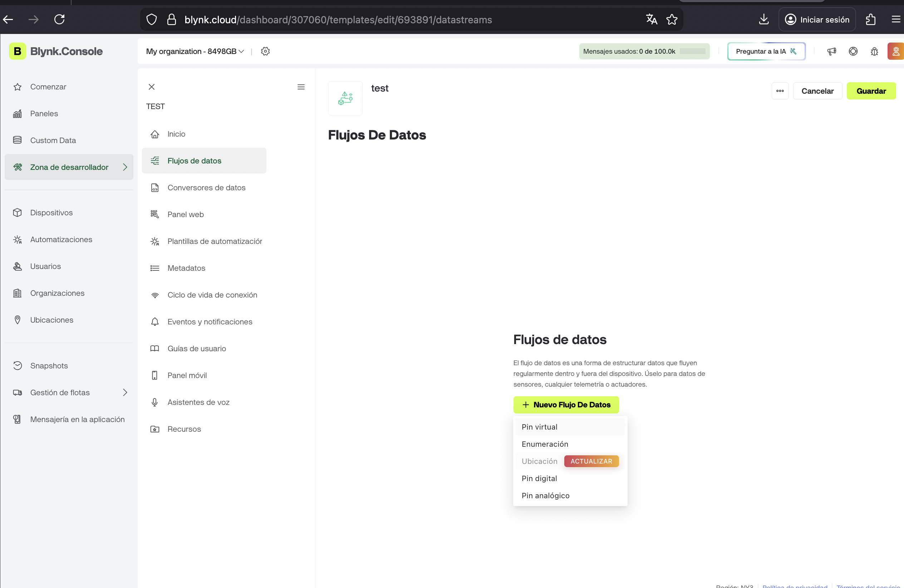904x588 pixels.
Task: Close the TEST template panel
Action: click(x=152, y=87)
